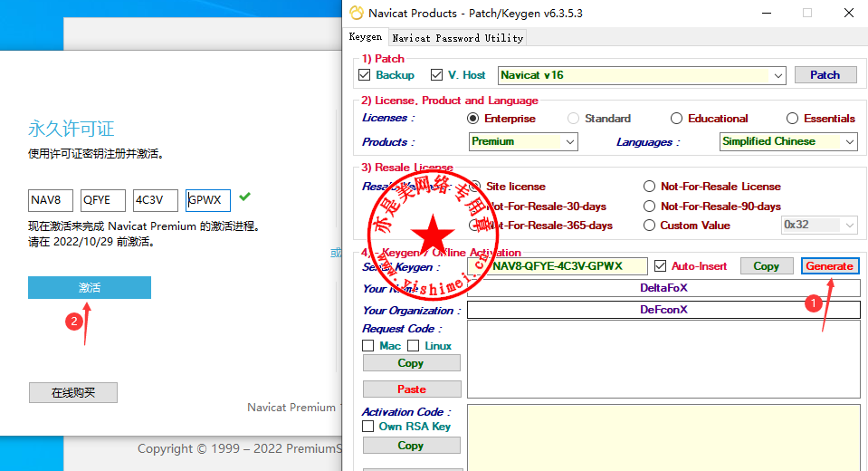868x471 pixels.
Task: Click the Your Organization field DeFconX
Action: [663, 310]
